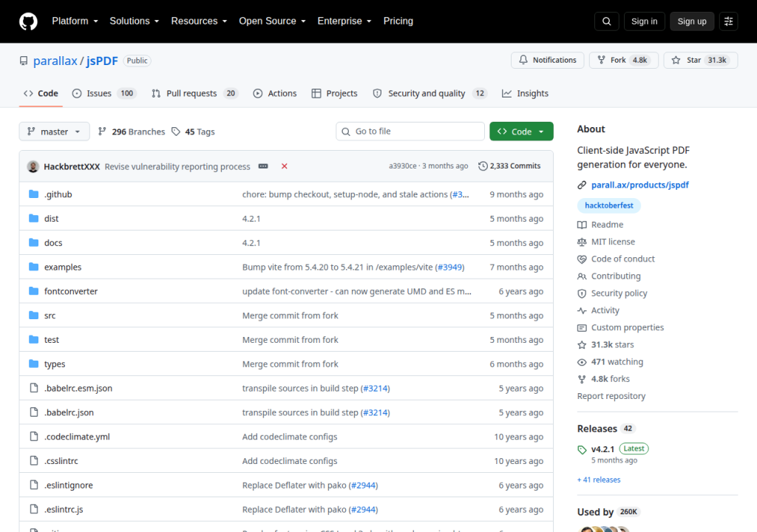Switch to the Issues tab

(x=104, y=93)
